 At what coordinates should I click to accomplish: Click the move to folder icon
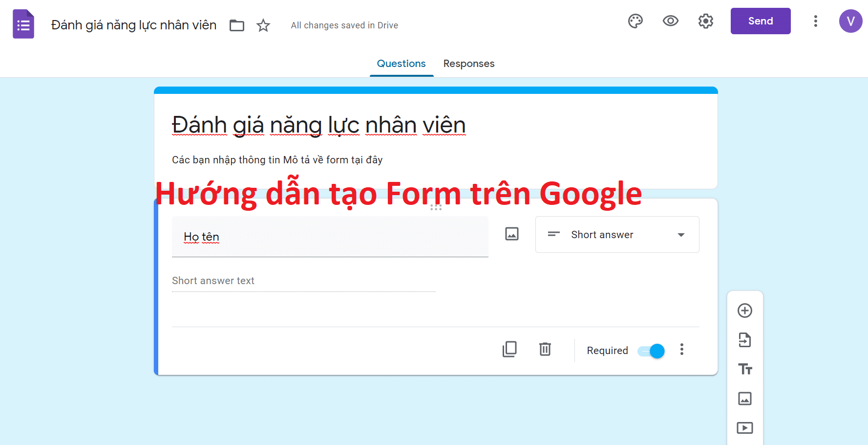pyautogui.click(x=237, y=25)
